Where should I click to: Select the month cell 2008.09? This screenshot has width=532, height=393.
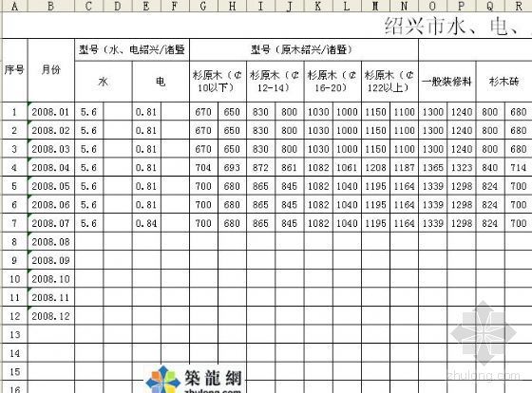pyautogui.click(x=51, y=260)
